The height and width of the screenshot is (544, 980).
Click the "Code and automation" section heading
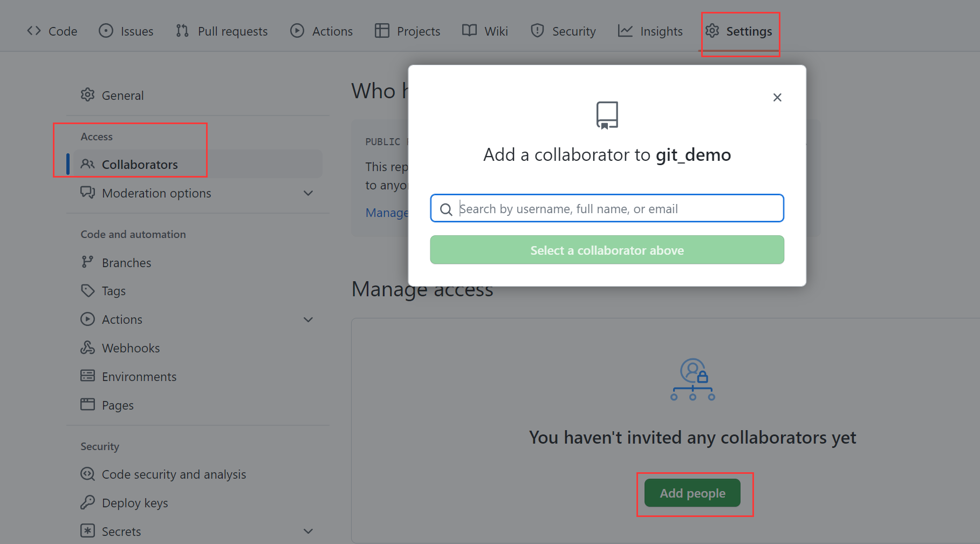point(133,234)
